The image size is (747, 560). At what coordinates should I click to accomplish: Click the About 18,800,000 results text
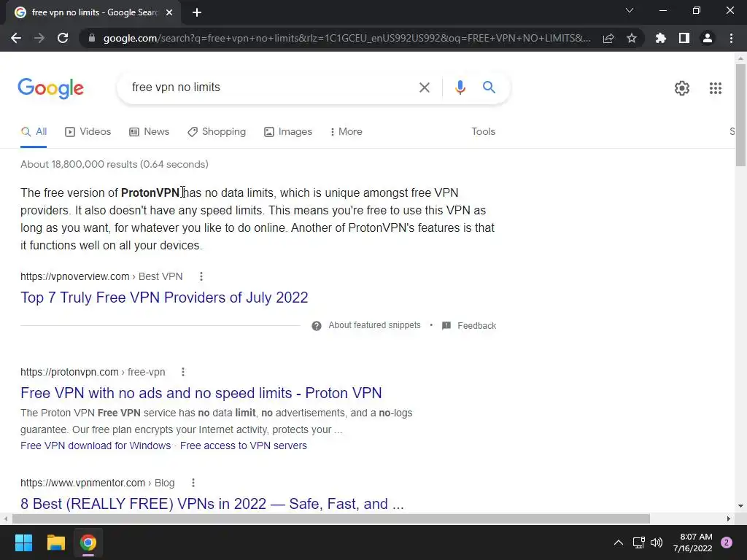pyautogui.click(x=115, y=164)
